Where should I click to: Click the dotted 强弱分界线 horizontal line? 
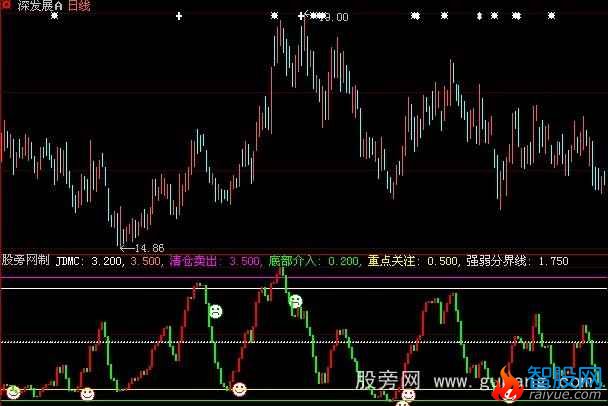point(304,342)
